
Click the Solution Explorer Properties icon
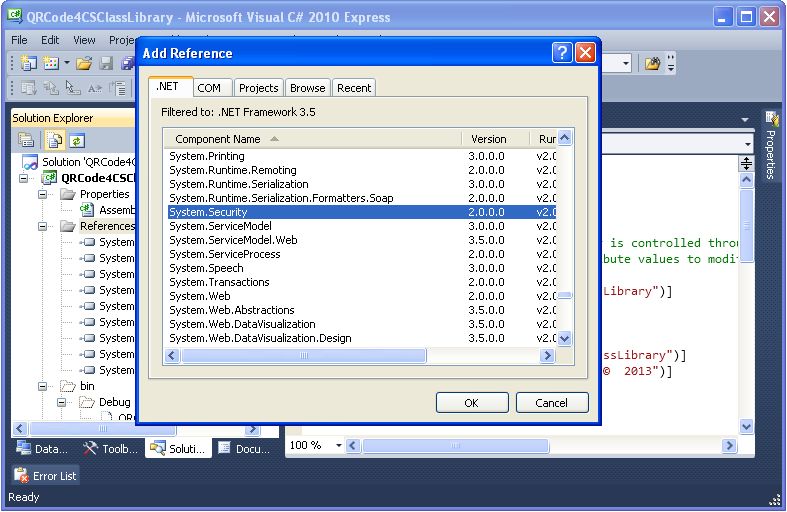coord(26,140)
